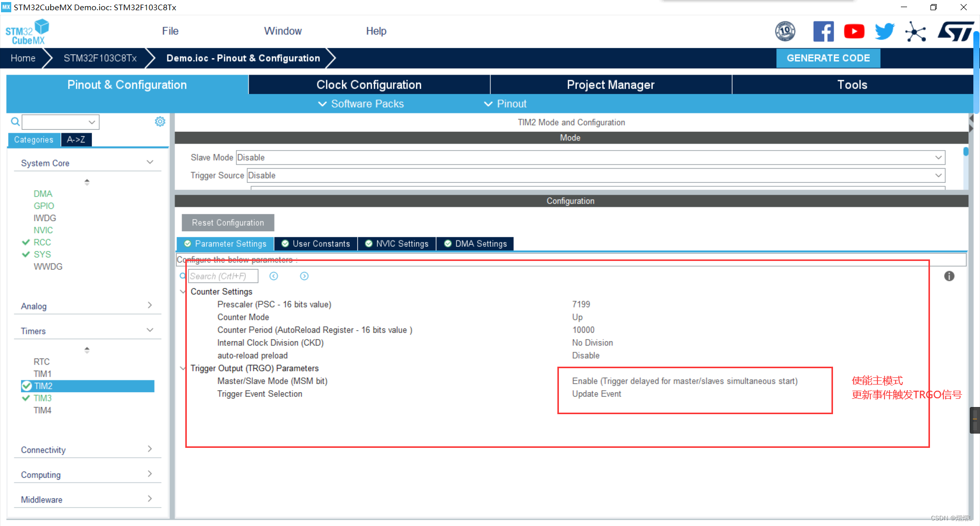Select TIM3 timer
Screen dimensions: 980x526
42,398
